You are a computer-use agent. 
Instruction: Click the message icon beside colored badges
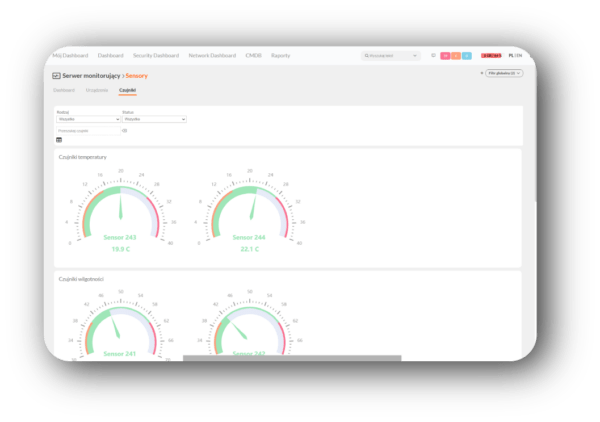coord(433,55)
